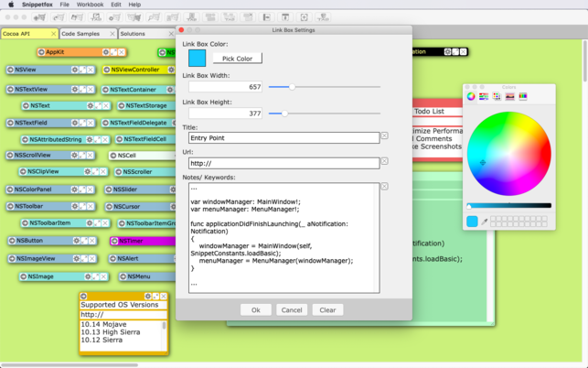Open the Help menu
The width and height of the screenshot is (588, 368).
(x=134, y=5)
